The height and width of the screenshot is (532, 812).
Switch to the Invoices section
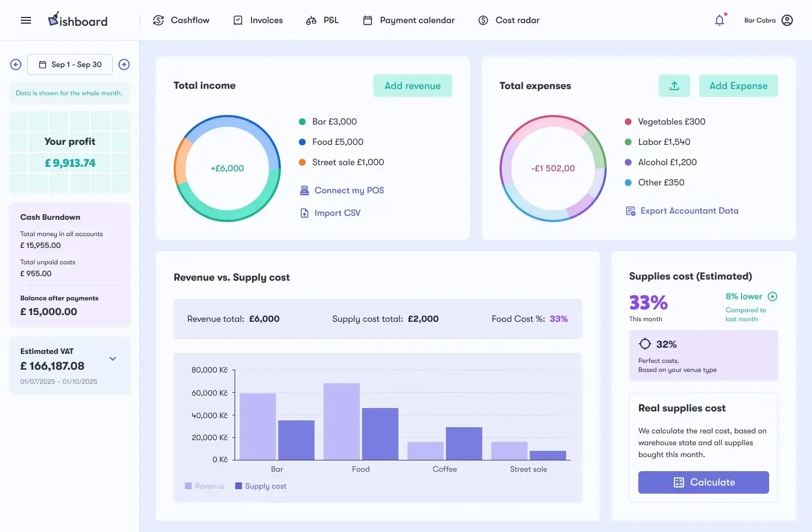[x=258, y=20]
